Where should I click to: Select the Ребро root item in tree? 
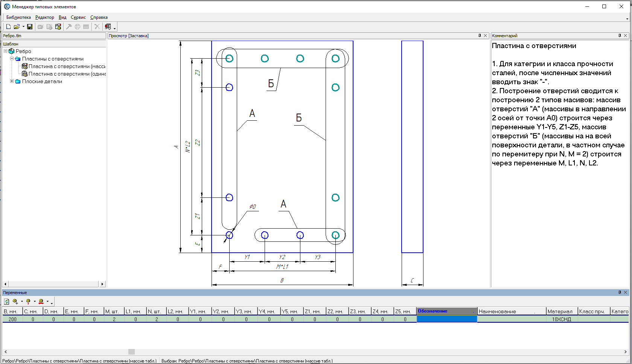(x=23, y=51)
